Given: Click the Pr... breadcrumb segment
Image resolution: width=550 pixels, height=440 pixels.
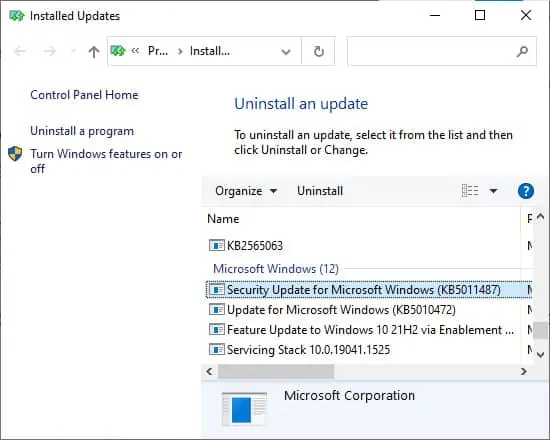Looking at the screenshot, I should (158, 51).
